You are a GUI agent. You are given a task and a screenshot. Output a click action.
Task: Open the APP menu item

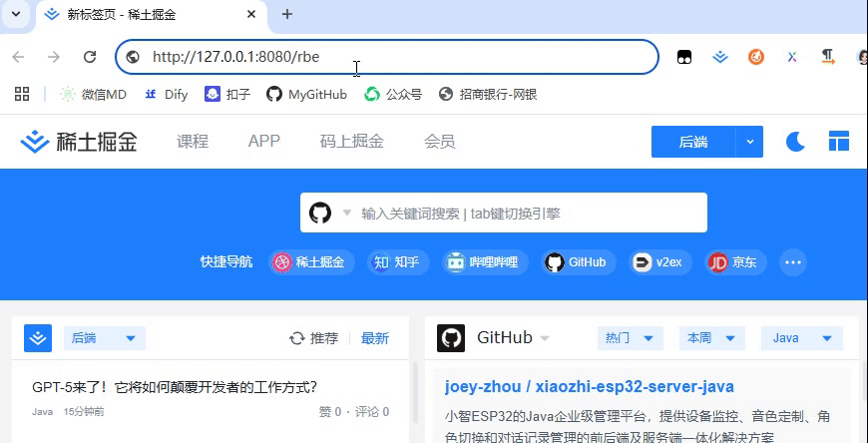(x=264, y=142)
